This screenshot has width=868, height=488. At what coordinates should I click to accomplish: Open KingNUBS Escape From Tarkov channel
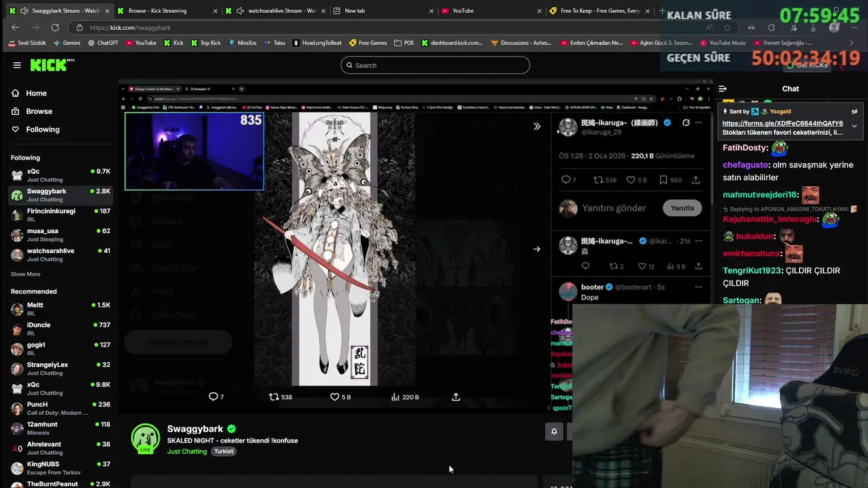[x=60, y=468]
